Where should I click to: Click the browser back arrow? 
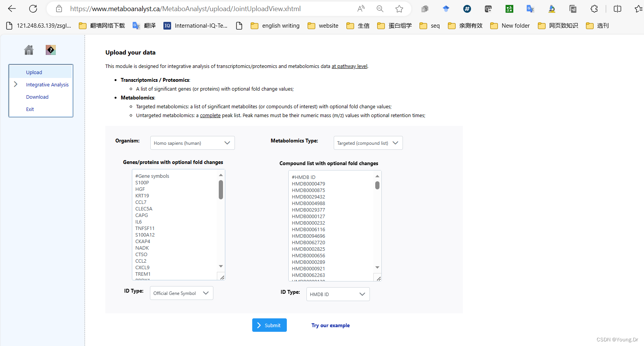coord(12,8)
